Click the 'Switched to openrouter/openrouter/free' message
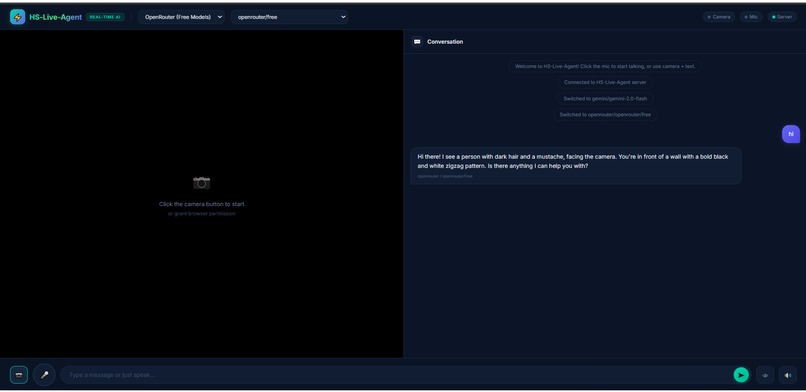The image size is (806, 392). point(605,115)
